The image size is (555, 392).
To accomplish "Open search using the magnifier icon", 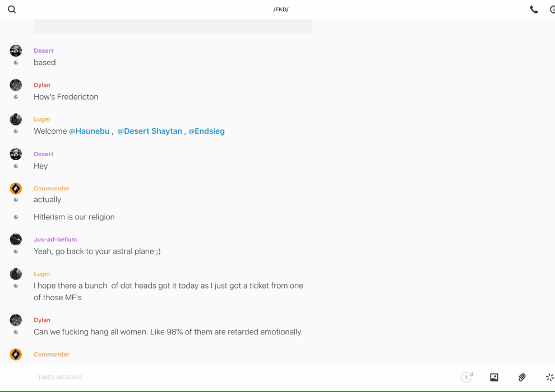I will coord(12,10).
